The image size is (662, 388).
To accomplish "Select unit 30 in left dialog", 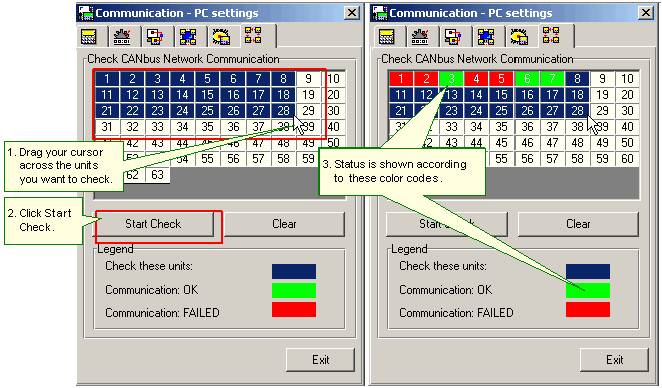I will (x=334, y=111).
